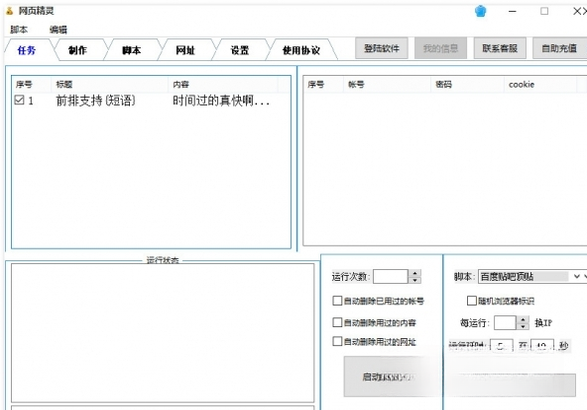Click inside the 运行状态 log area
The width and height of the screenshot is (587, 410).
point(162,333)
